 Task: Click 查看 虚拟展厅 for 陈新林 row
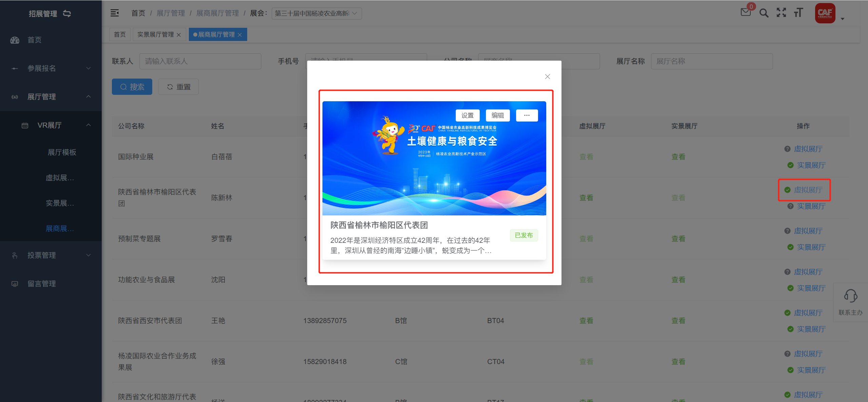pyautogui.click(x=586, y=198)
